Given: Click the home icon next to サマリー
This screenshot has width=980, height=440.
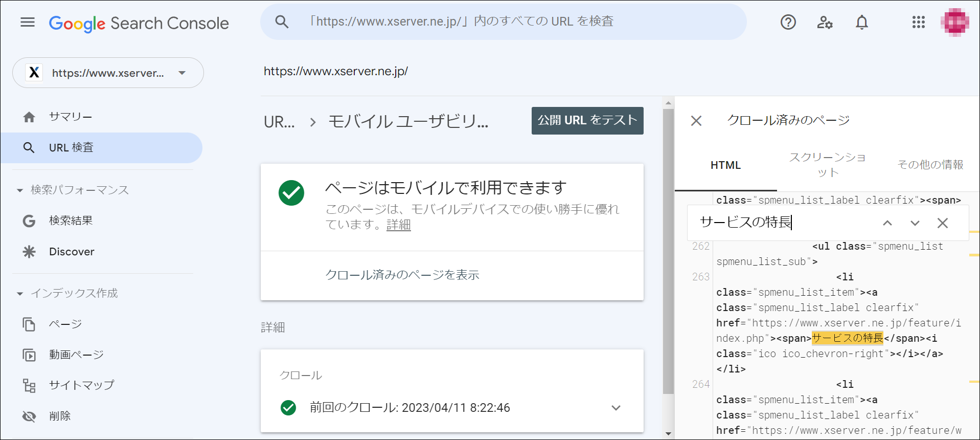Looking at the screenshot, I should click(29, 117).
